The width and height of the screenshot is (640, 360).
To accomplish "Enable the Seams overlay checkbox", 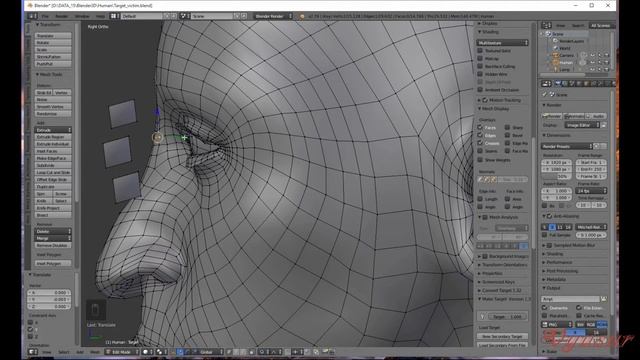I will click(480, 151).
